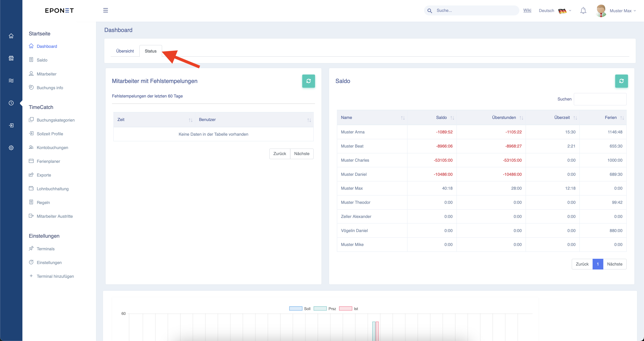Expand the Muster Max user menu
Viewport: 644px width, 341px height.
click(x=616, y=11)
